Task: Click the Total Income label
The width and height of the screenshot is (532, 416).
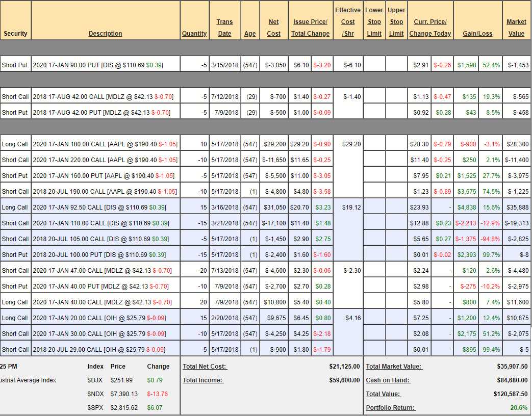Action: 203,380
